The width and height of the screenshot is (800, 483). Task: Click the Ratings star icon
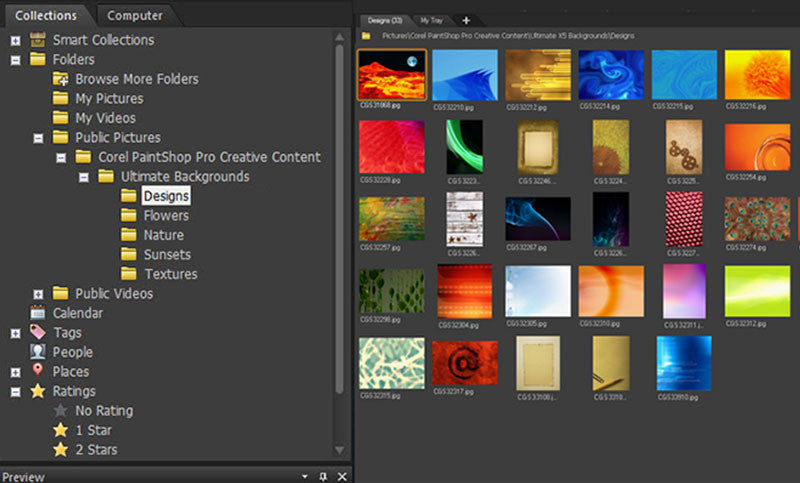[38, 391]
